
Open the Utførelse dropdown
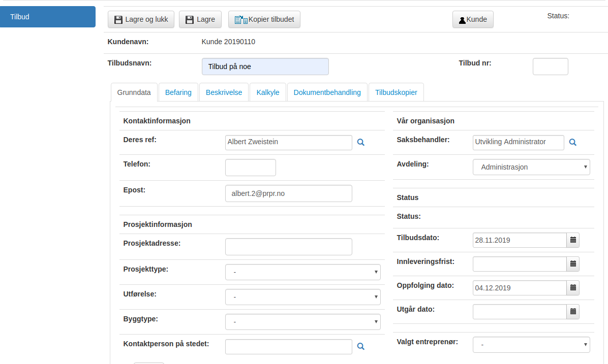pos(303,297)
